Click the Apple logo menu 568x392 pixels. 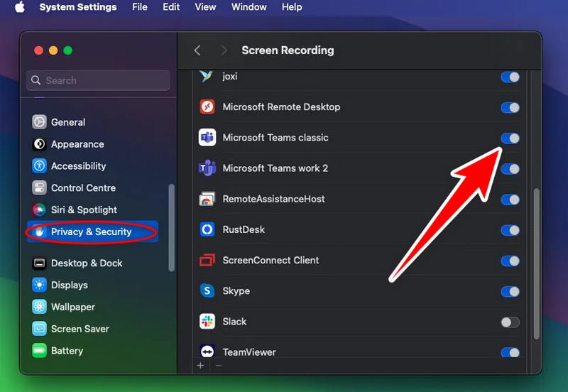tap(20, 7)
